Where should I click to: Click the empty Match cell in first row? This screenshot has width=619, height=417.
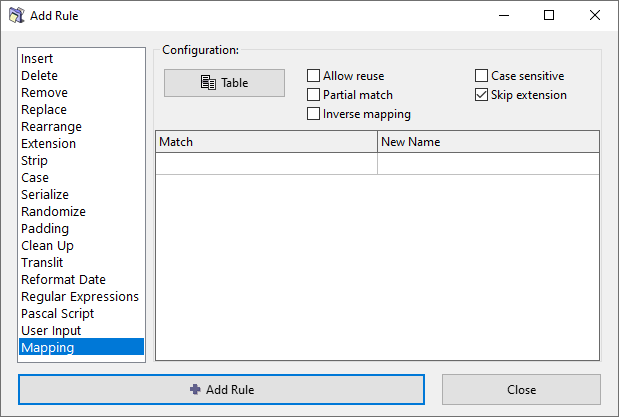click(x=266, y=163)
